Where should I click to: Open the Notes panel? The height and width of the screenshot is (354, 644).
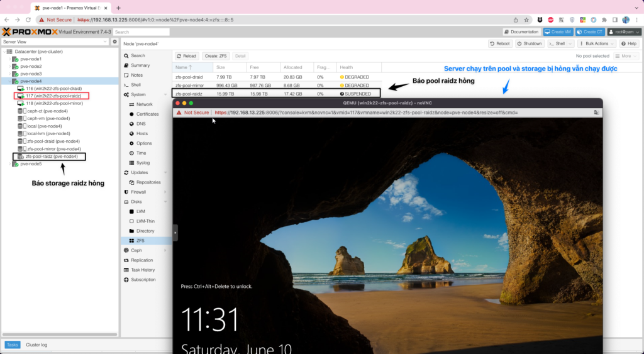point(136,75)
